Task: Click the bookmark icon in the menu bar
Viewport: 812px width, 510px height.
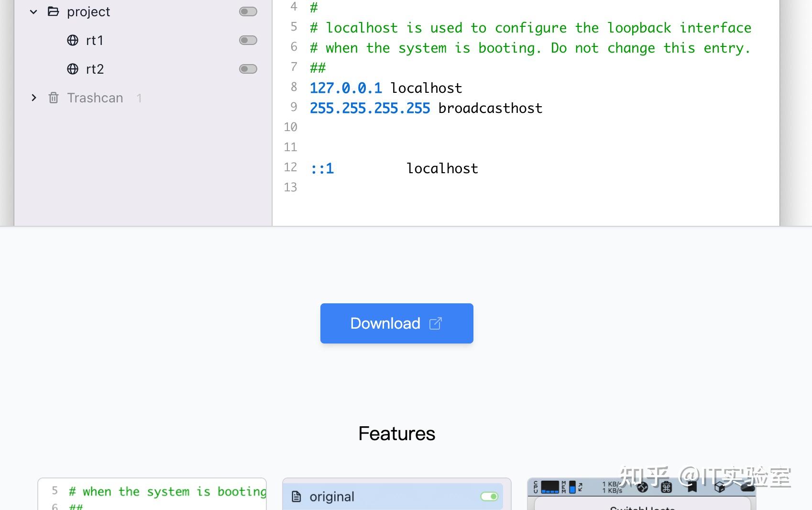Action: pos(692,488)
